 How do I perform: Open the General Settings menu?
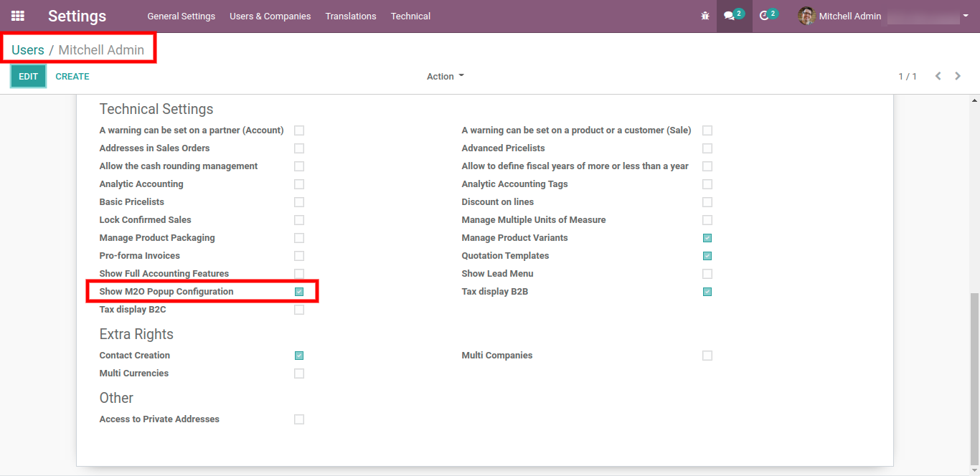click(x=181, y=16)
